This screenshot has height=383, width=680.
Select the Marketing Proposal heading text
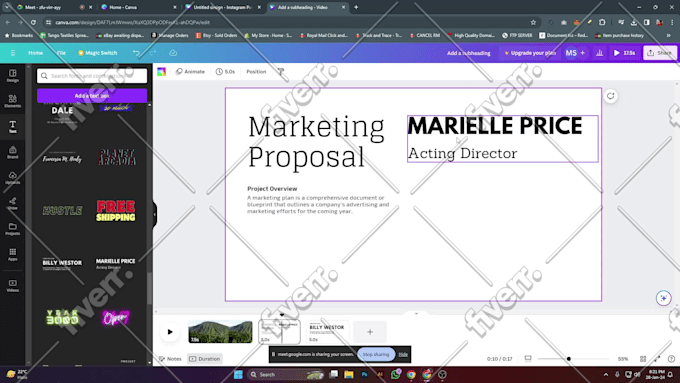[x=316, y=141]
